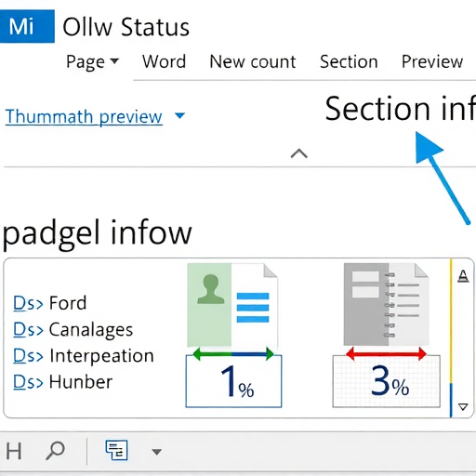This screenshot has width=476, height=476.
Task: Switch to the Section tab
Action: [349, 61]
